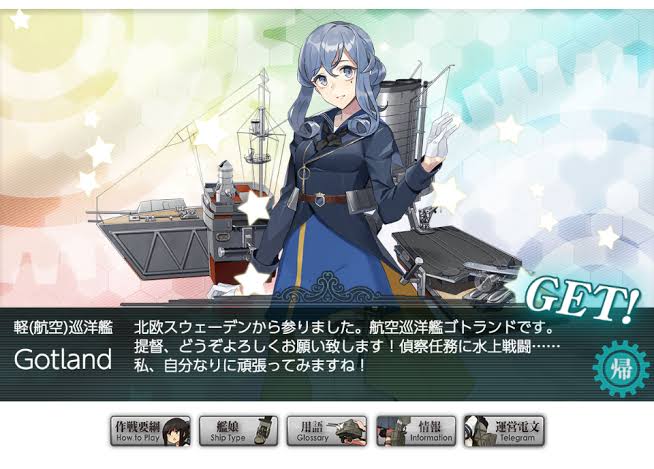654x469 pixels.
Task: Open the Glossary button
Action: tap(327, 431)
